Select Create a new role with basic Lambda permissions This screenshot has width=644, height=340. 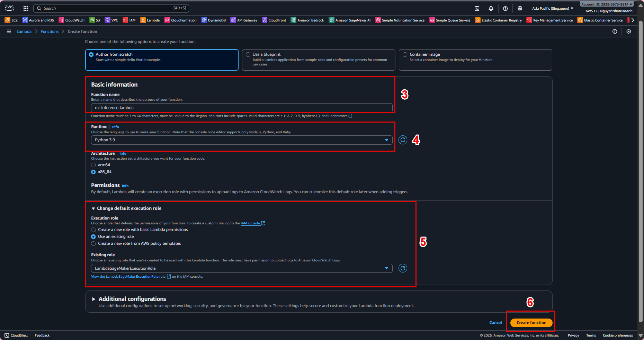pos(93,230)
